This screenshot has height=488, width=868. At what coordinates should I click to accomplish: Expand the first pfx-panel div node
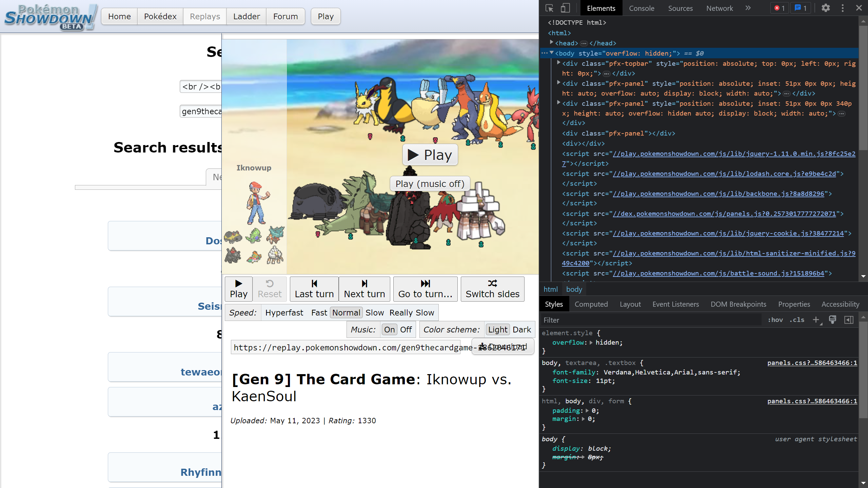(559, 83)
